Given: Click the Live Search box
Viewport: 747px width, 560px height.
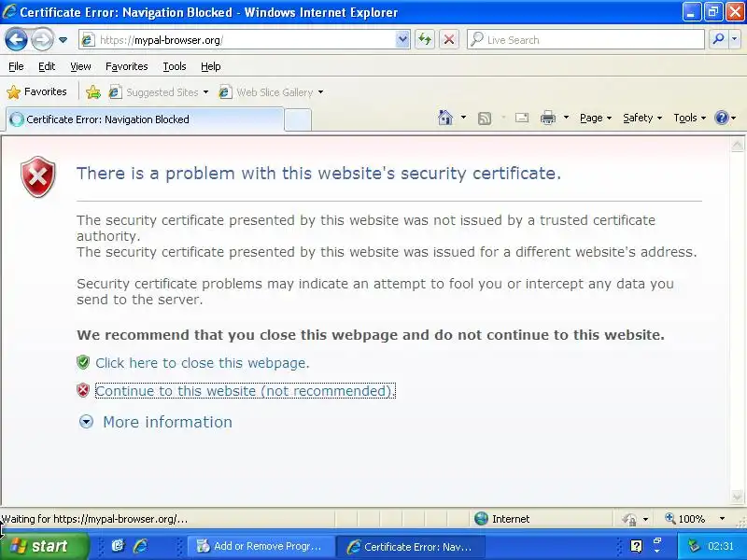Looking at the screenshot, I should [585, 40].
